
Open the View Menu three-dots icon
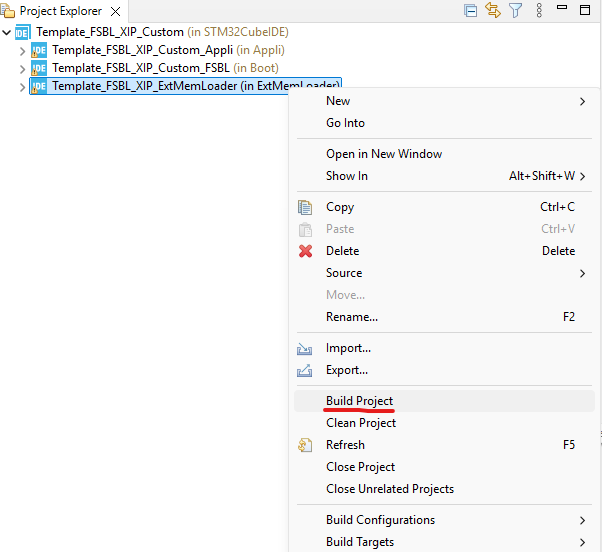click(539, 10)
